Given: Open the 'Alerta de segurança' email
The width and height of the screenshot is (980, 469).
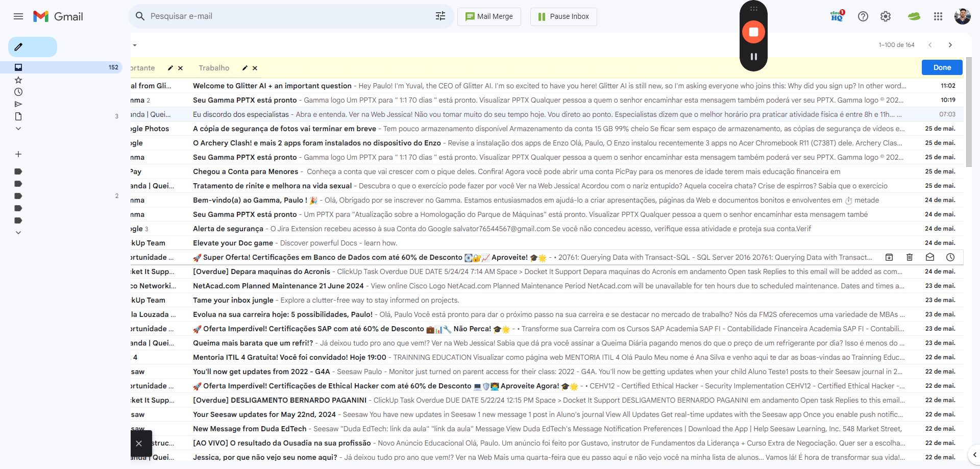Looking at the screenshot, I should (x=547, y=229).
